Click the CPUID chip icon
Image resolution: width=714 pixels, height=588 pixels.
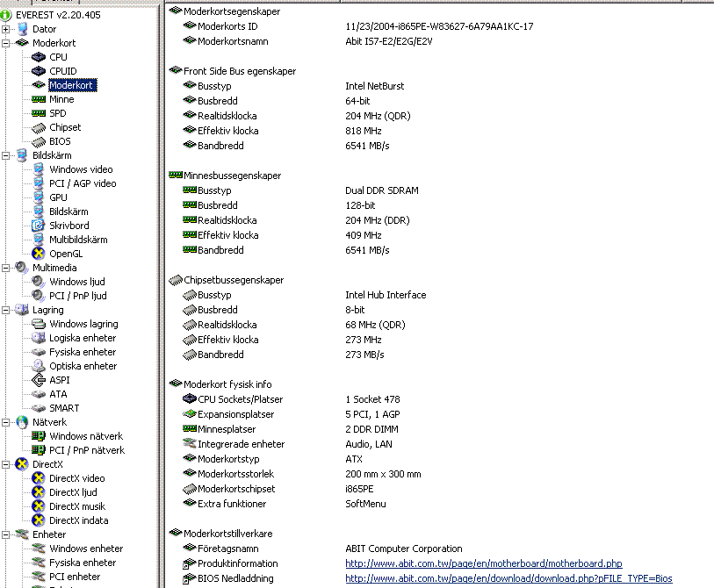(x=39, y=71)
